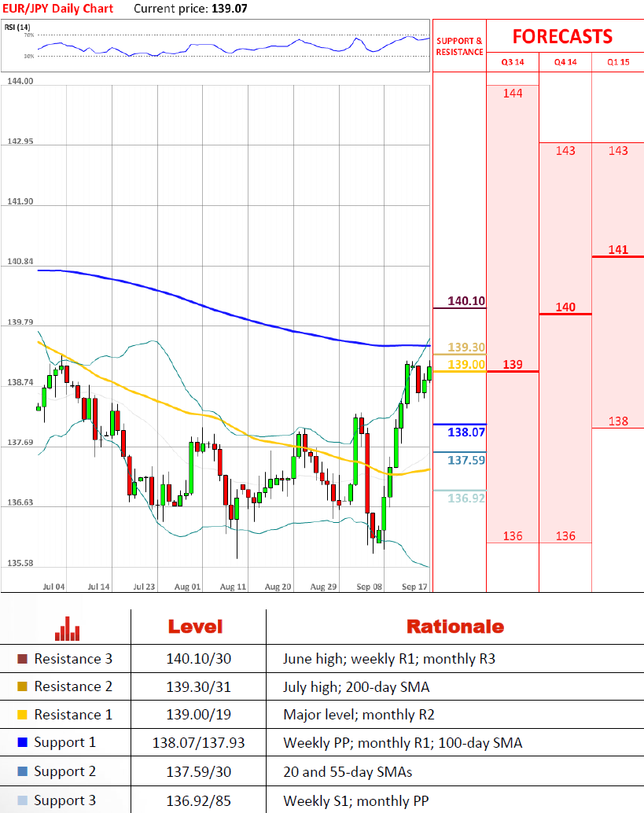Click the Level column header
The width and height of the screenshot is (644, 813).
[196, 627]
